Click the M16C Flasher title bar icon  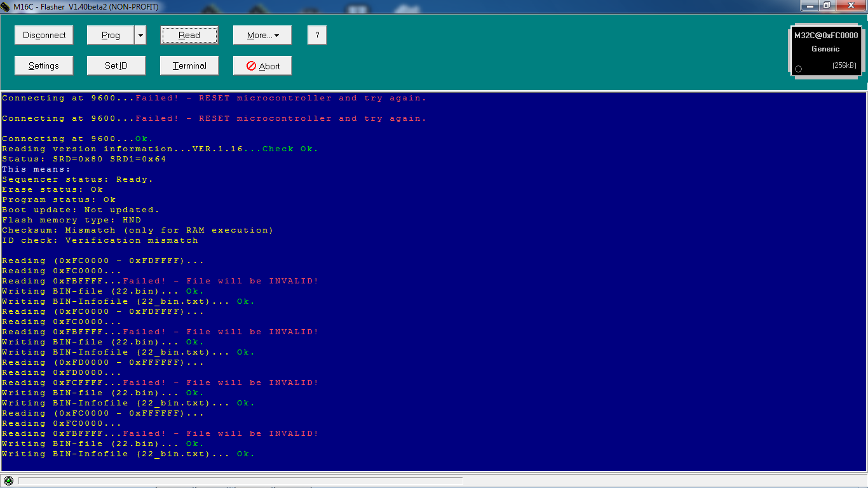(6, 6)
